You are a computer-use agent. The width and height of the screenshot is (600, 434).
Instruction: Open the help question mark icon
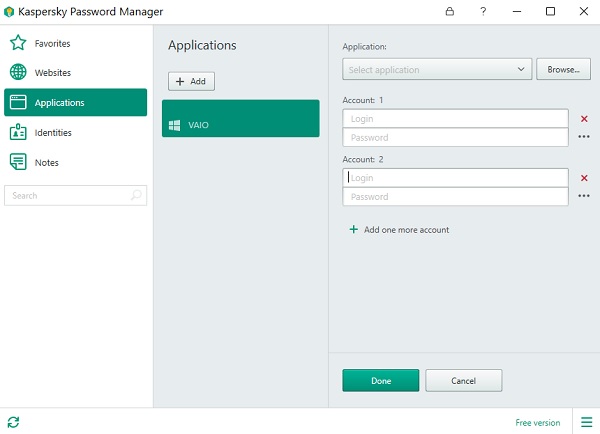pyautogui.click(x=483, y=11)
